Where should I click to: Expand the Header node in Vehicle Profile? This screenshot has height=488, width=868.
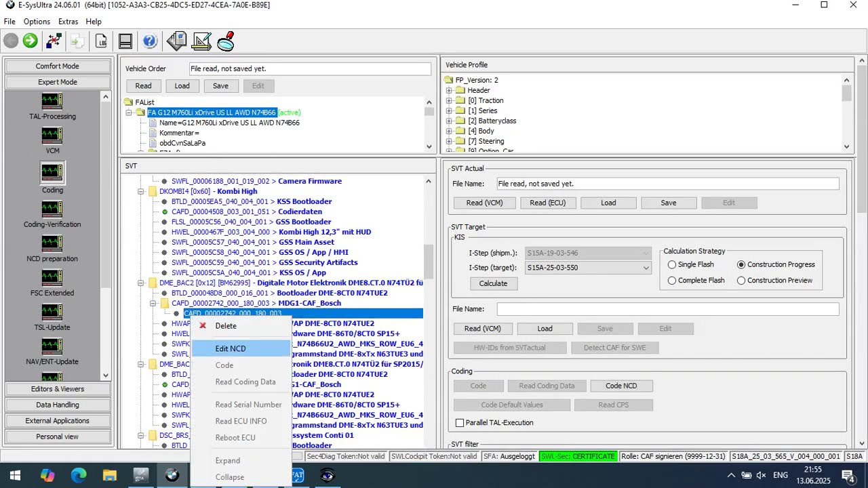tap(449, 90)
